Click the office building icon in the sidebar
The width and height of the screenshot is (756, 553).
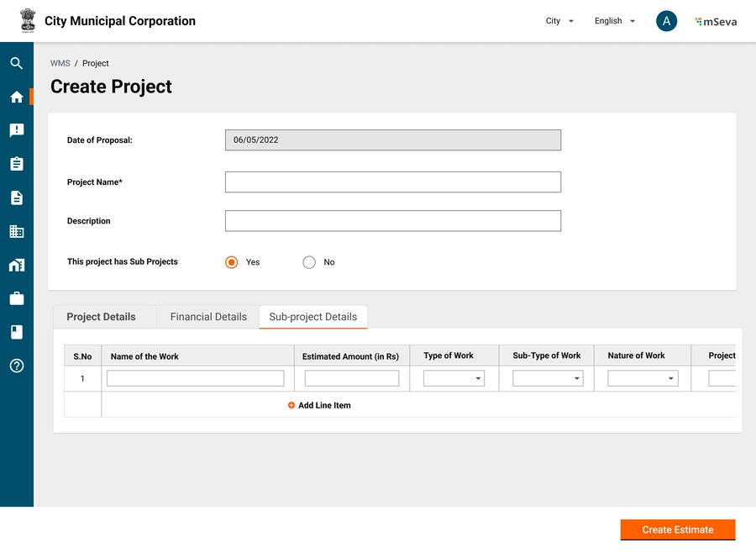[16, 231]
